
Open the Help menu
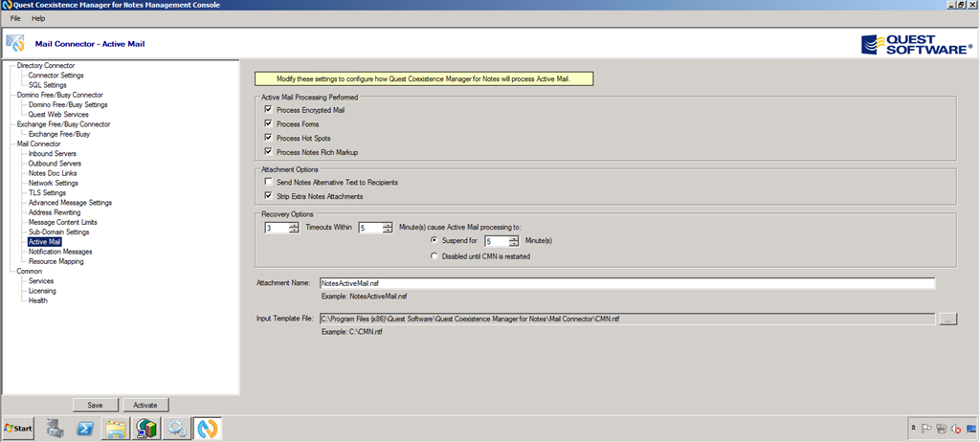(38, 19)
